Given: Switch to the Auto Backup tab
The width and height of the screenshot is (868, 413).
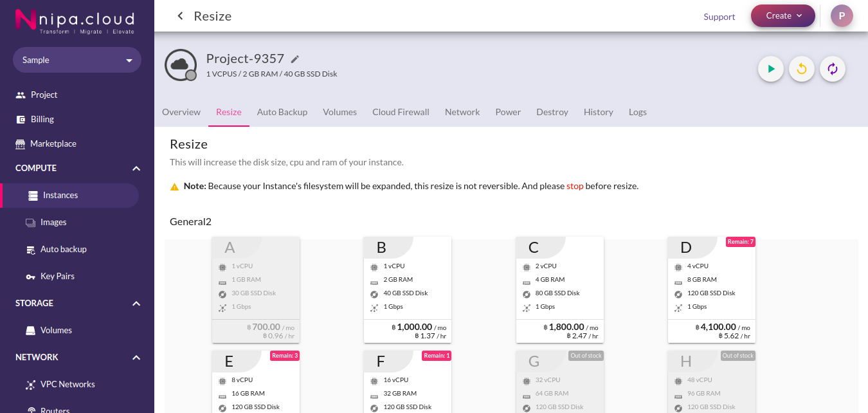Looking at the screenshot, I should pos(282,112).
